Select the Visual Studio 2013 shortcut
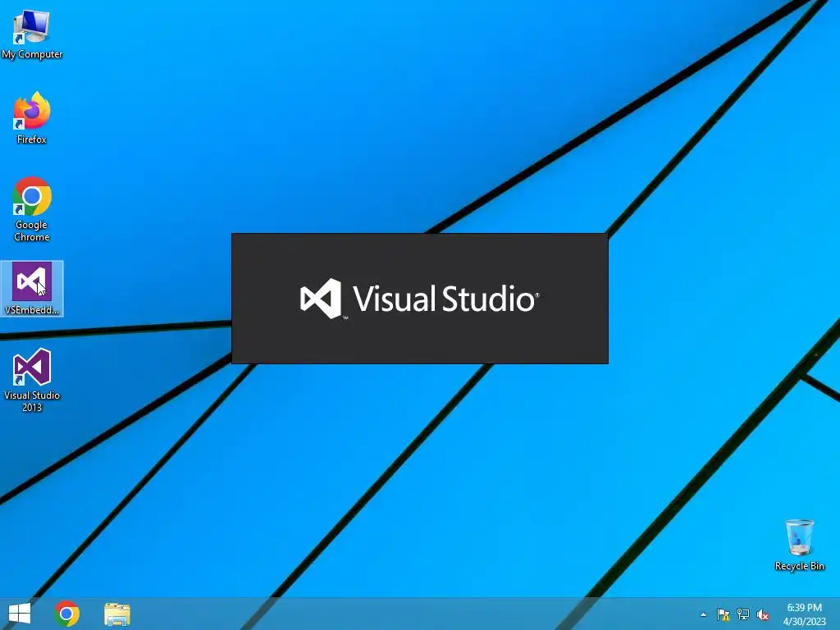 point(32,381)
